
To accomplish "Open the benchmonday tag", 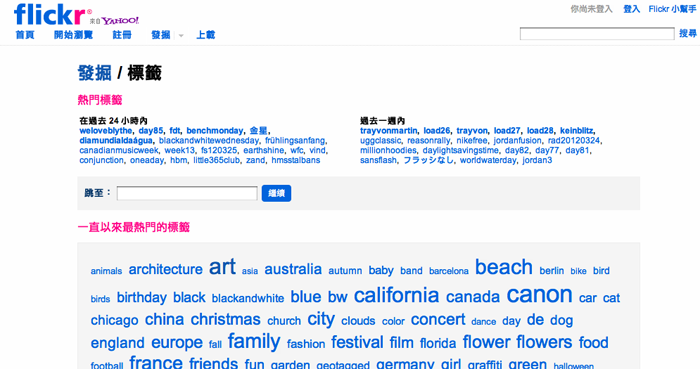I will point(215,131).
